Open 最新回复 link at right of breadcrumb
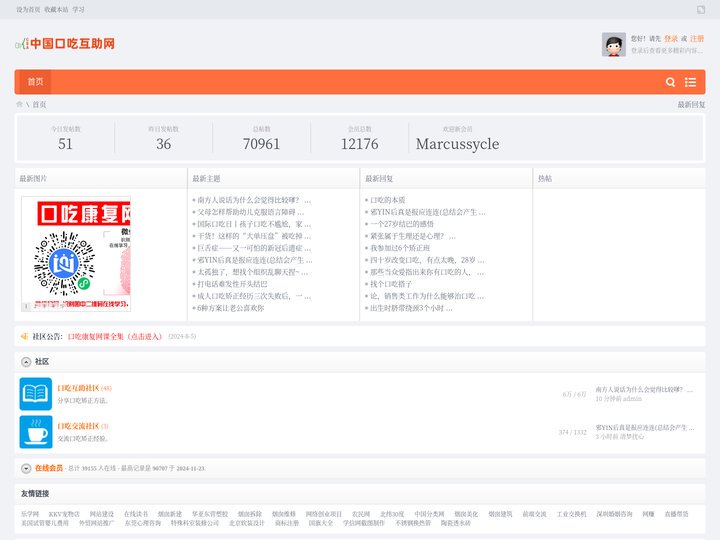The image size is (720, 540). coord(691,105)
